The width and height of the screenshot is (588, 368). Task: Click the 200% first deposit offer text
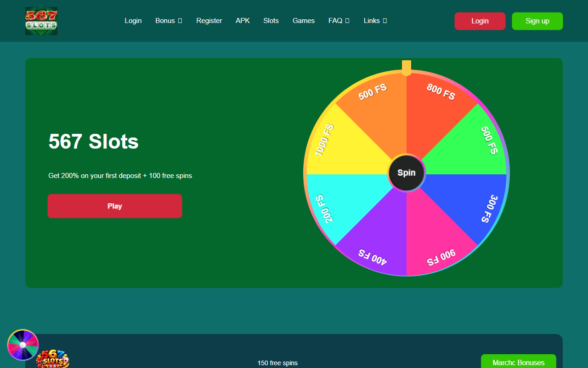point(120,176)
